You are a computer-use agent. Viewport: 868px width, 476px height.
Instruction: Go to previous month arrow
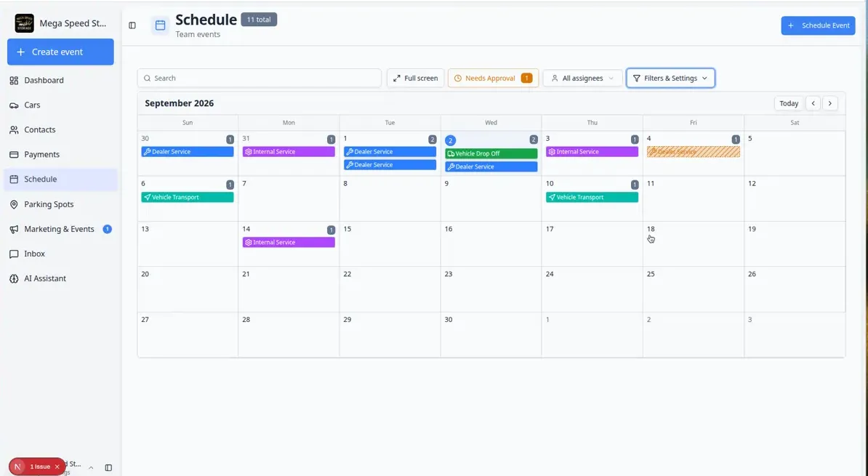[x=813, y=103]
